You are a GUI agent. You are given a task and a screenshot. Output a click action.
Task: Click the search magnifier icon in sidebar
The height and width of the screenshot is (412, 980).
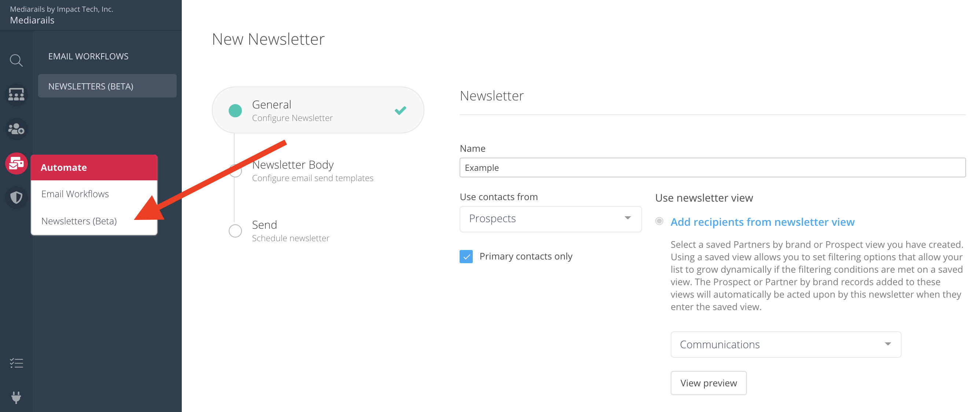tap(16, 60)
